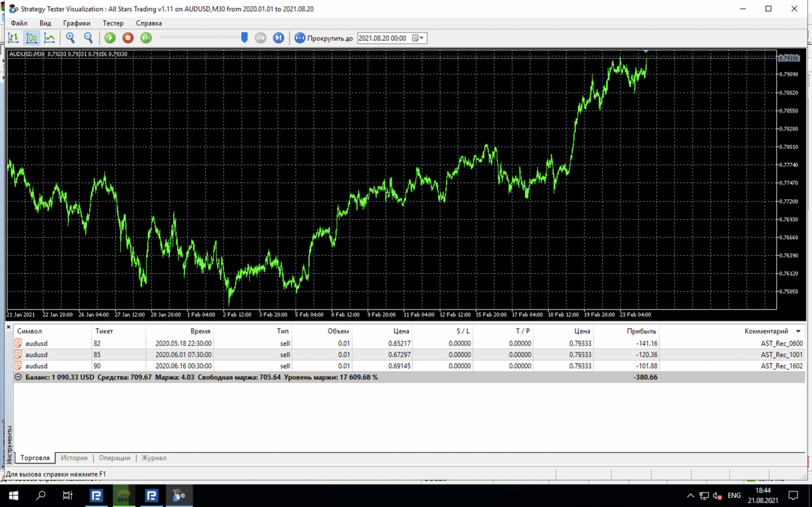This screenshot has height=507, width=812.
Task: Open the Windows notification center
Action: pyautogui.click(x=794, y=496)
